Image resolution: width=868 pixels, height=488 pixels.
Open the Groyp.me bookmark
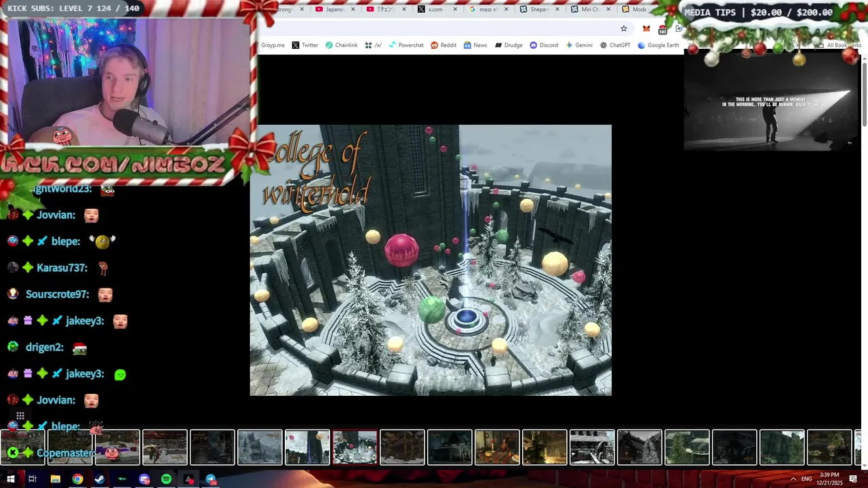(x=273, y=45)
